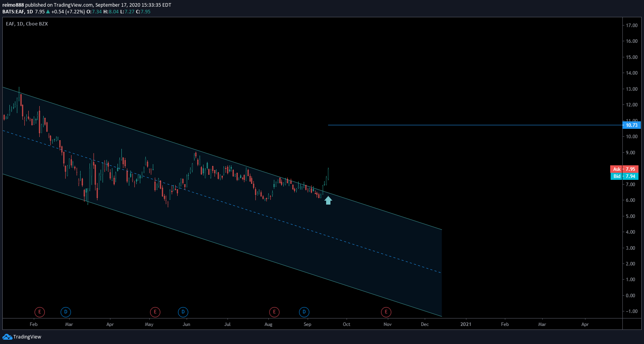Click the 16.00 price axis label

pyautogui.click(x=632, y=41)
